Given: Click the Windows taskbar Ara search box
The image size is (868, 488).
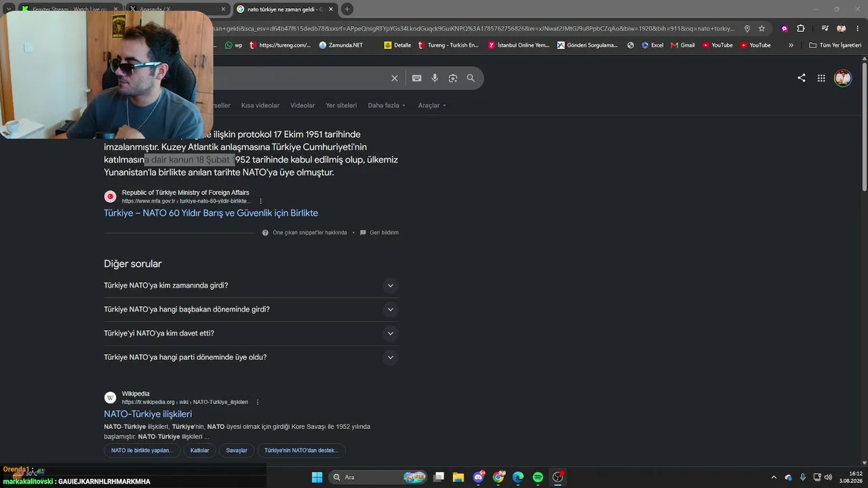Looking at the screenshot, I should [x=377, y=477].
